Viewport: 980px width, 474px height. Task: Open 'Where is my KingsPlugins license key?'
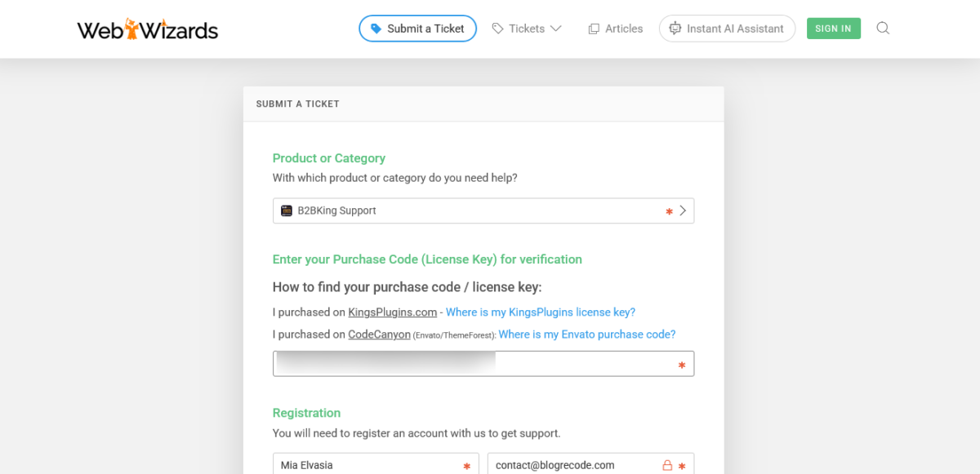(541, 312)
